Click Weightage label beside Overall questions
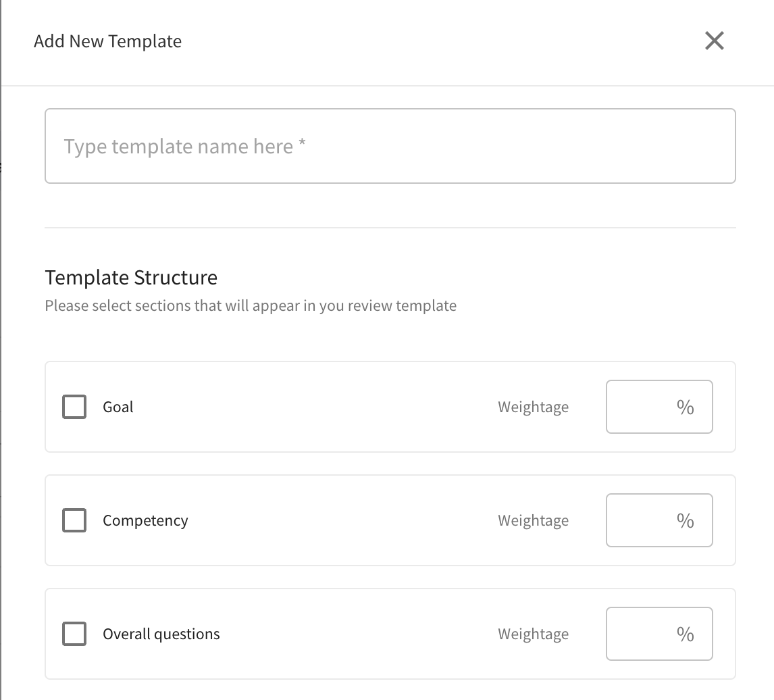 tap(533, 634)
